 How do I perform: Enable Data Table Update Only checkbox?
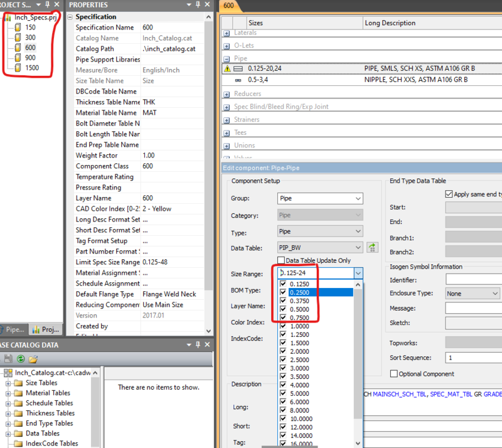pos(281,260)
